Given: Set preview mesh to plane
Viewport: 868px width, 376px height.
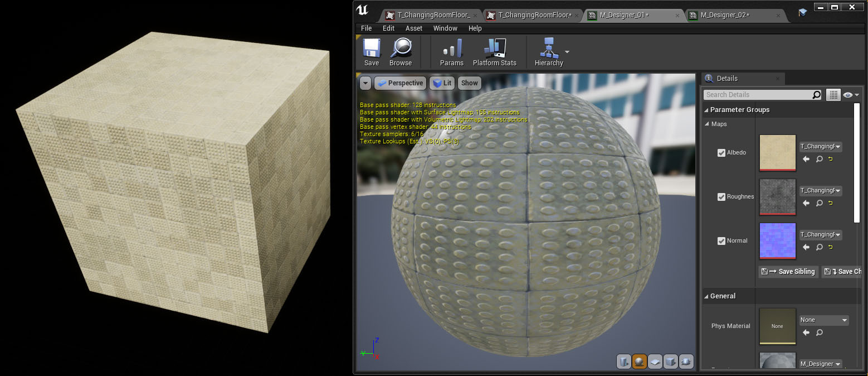Looking at the screenshot, I should (x=655, y=361).
